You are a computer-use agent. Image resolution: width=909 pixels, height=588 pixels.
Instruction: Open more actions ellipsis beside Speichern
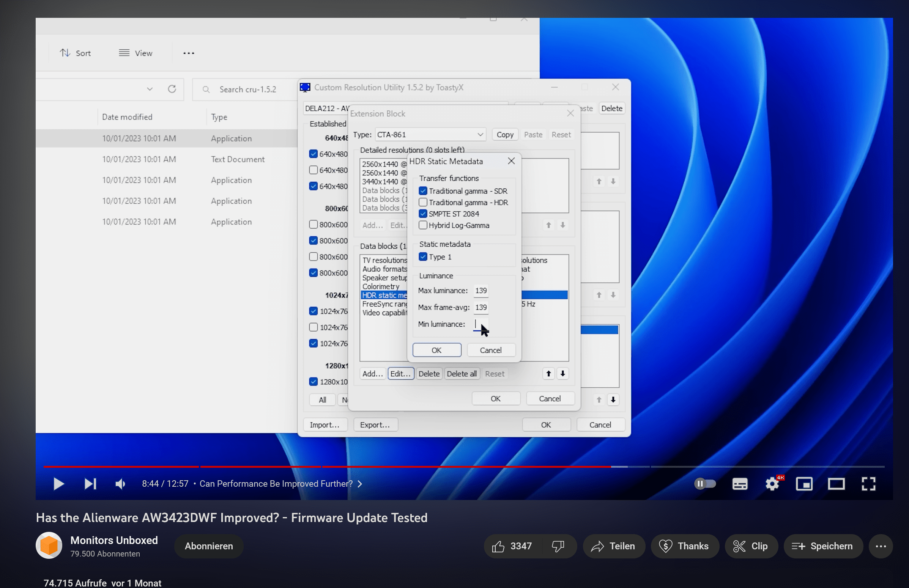pos(881,546)
